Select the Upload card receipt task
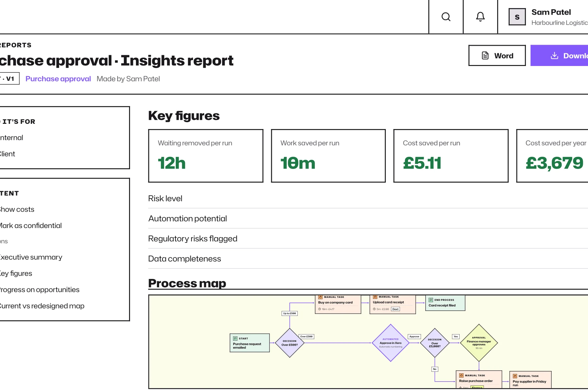Screen dimensions: 588x392 (393, 304)
